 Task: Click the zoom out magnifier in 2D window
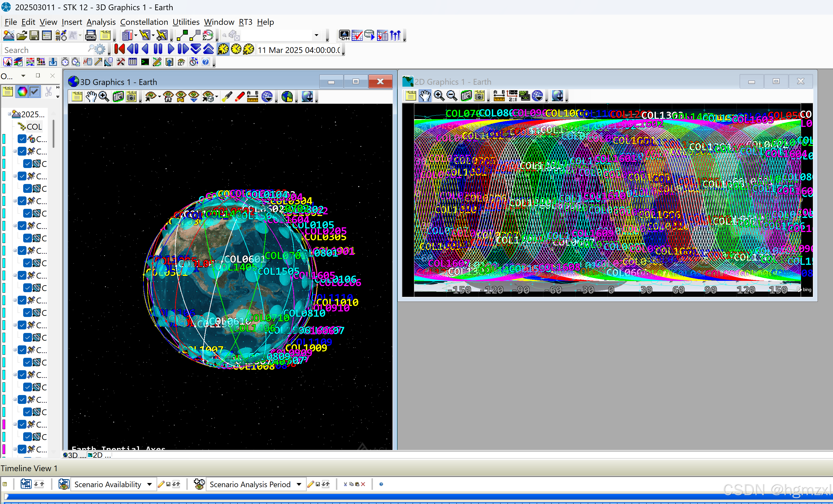tap(452, 96)
